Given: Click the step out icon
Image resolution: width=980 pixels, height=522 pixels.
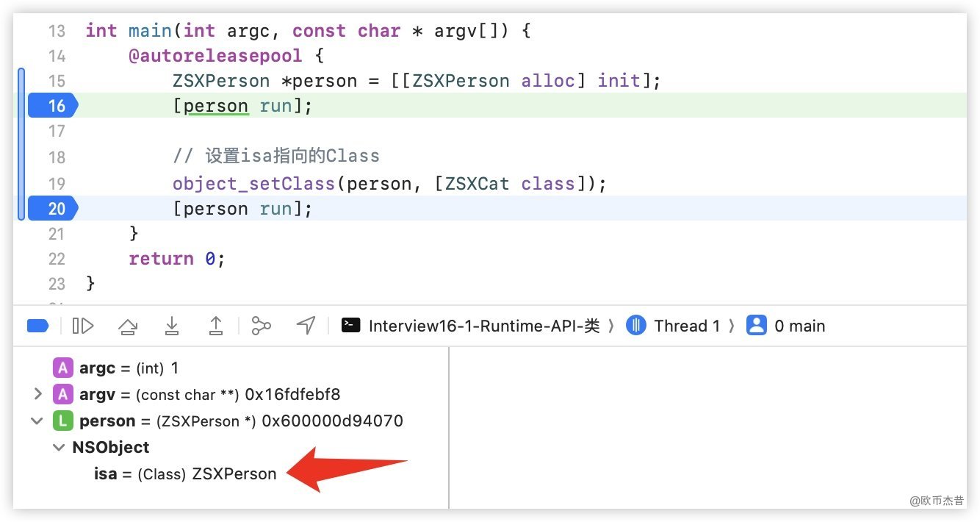Looking at the screenshot, I should pyautogui.click(x=216, y=326).
